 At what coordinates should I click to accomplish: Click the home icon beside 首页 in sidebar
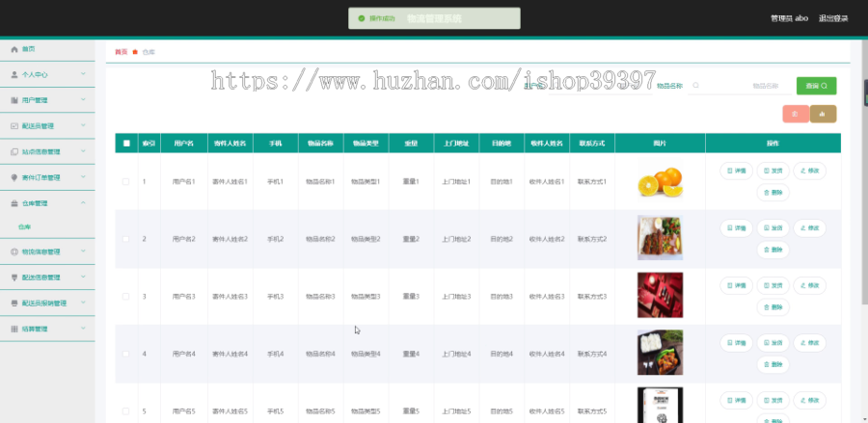point(14,49)
